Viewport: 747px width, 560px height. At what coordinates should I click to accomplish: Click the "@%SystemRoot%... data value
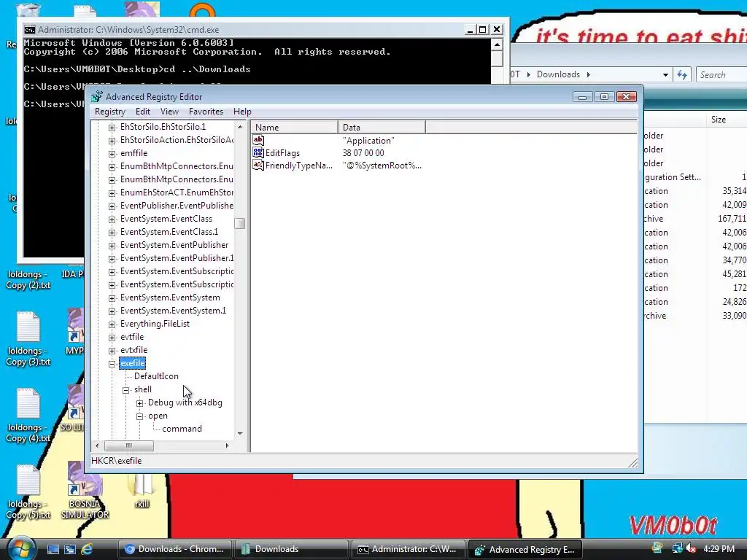tap(382, 166)
